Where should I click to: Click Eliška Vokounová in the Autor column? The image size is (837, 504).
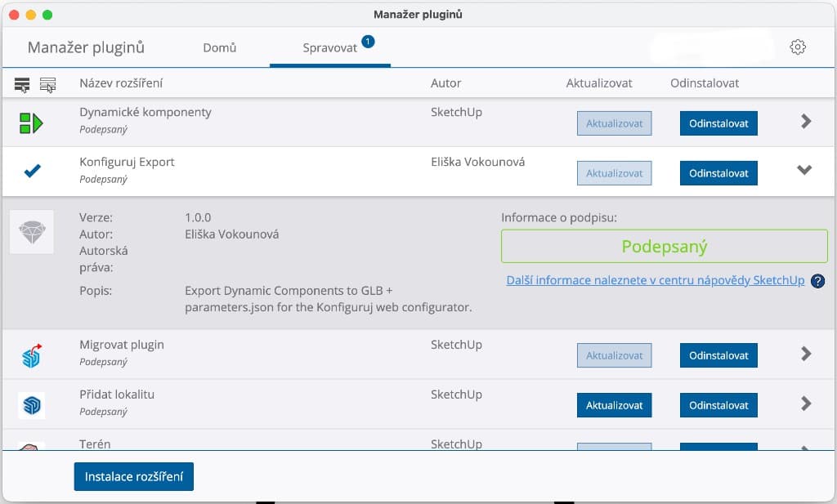(477, 162)
